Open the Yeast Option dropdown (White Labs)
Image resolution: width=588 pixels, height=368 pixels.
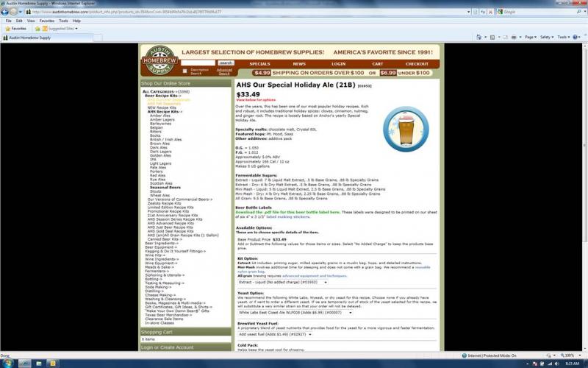pyautogui.click(x=295, y=313)
